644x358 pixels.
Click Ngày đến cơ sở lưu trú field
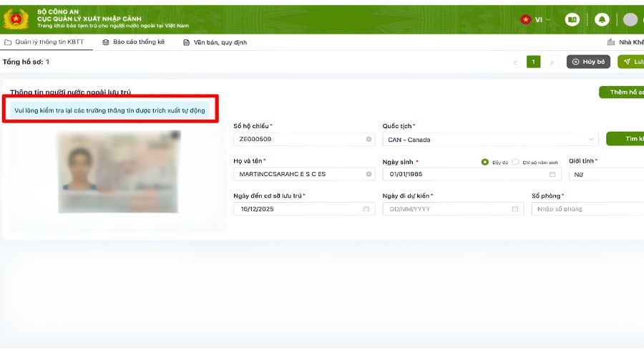pyautogui.click(x=304, y=209)
